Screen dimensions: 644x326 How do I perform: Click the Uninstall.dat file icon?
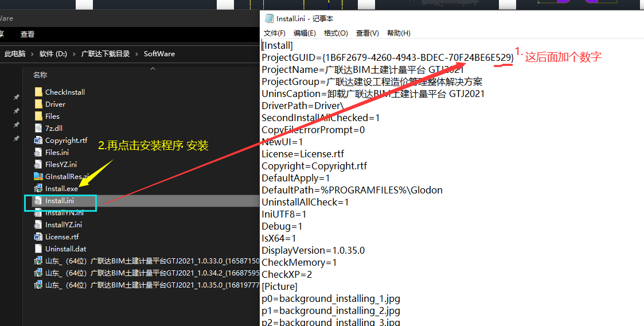tap(38, 249)
